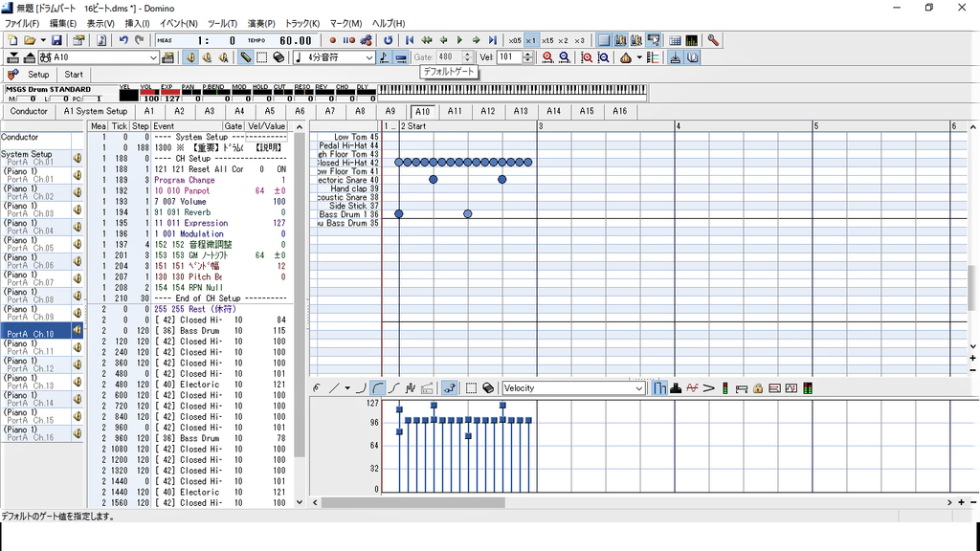Open the 挿入(I) menu
The width and height of the screenshot is (980, 551).
coord(137,23)
